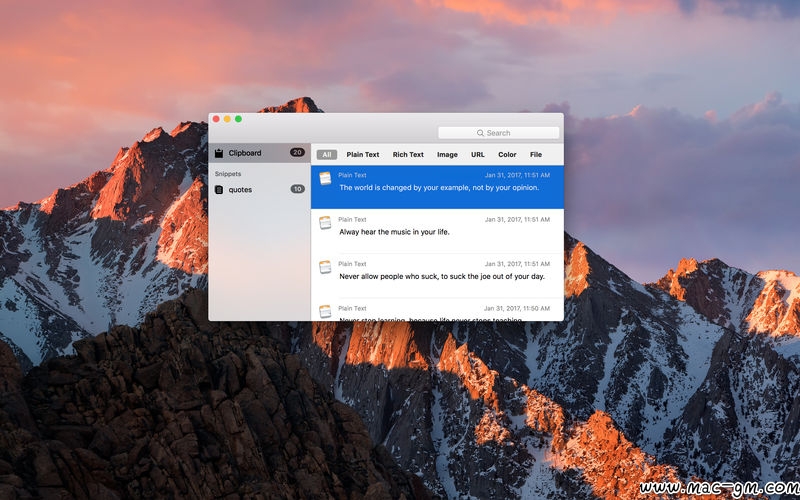The image size is (800, 500).
Task: Click the quotes count badge showing 10
Action: pyautogui.click(x=297, y=189)
